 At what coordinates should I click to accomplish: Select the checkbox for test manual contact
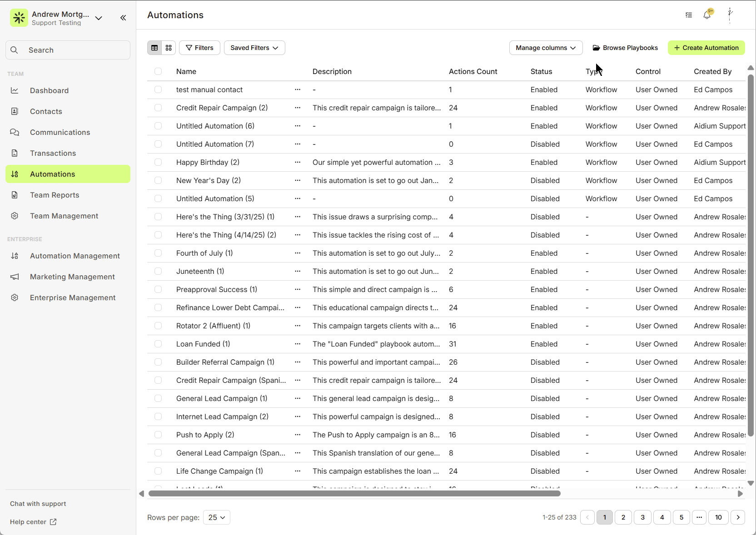click(x=158, y=89)
